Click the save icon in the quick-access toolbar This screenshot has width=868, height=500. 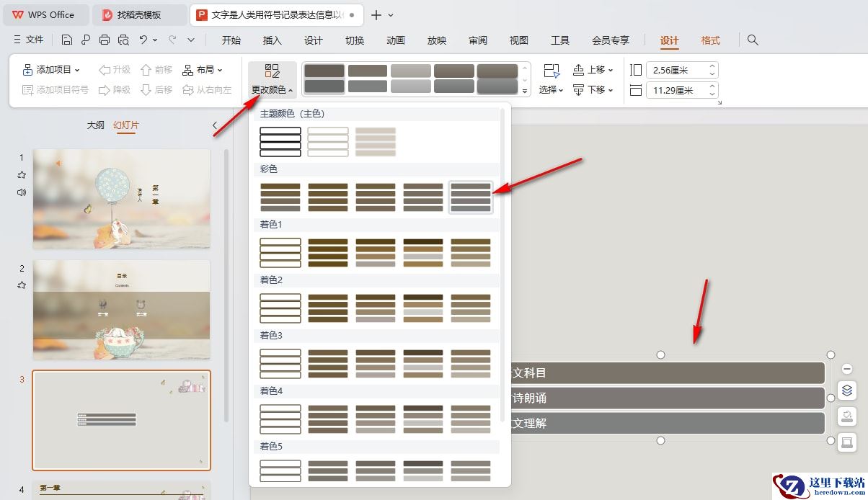[67, 40]
